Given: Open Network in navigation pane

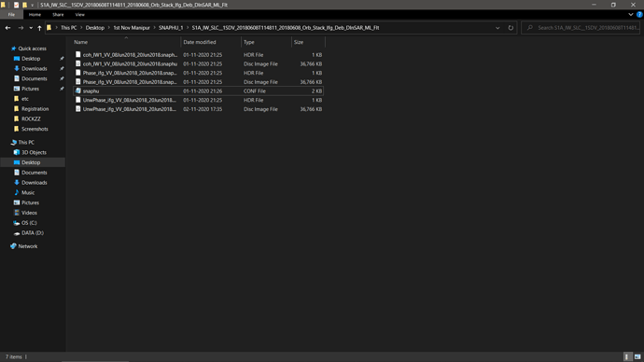Looking at the screenshot, I should [x=27, y=246].
